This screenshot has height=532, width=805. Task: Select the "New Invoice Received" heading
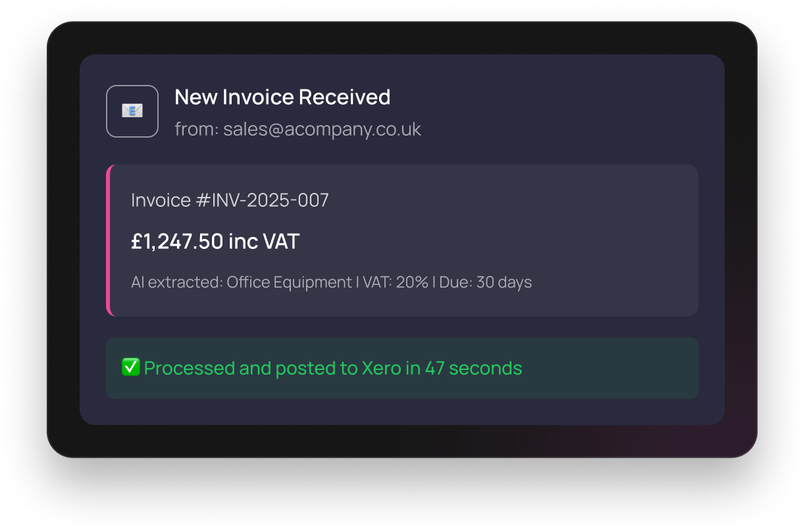coord(282,97)
